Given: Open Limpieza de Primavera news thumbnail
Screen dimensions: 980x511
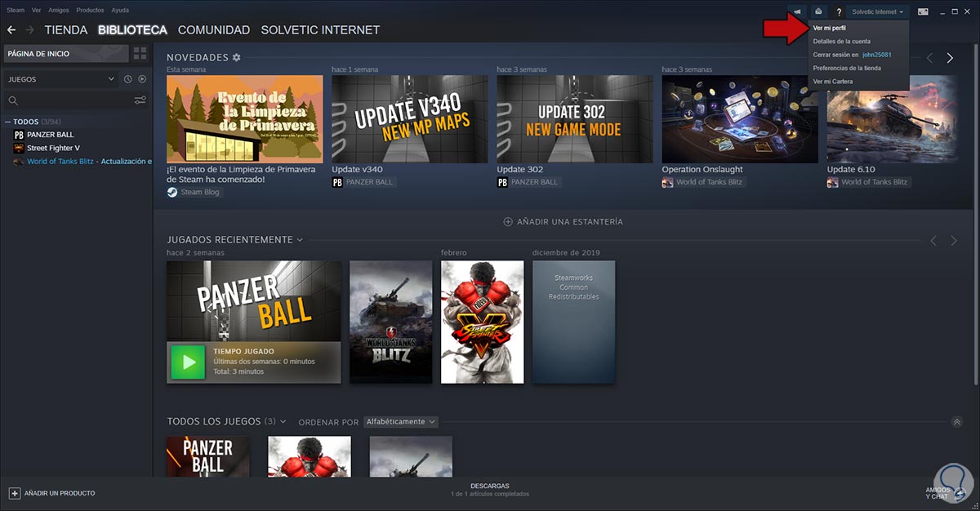Looking at the screenshot, I should click(244, 119).
